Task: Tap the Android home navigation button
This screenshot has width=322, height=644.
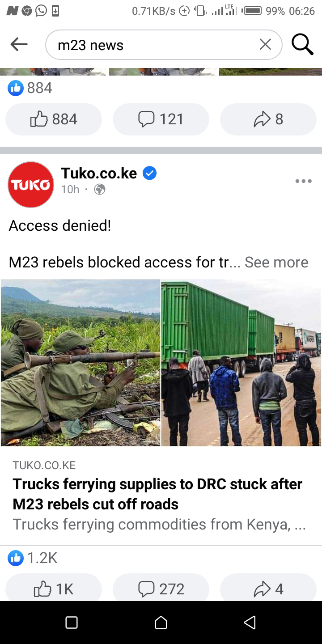Action: click(161, 623)
